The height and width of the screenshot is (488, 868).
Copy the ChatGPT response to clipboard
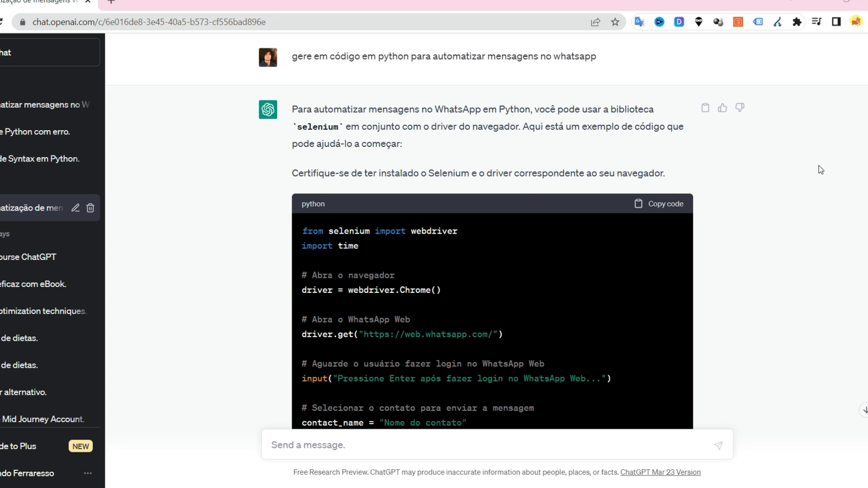pos(705,108)
